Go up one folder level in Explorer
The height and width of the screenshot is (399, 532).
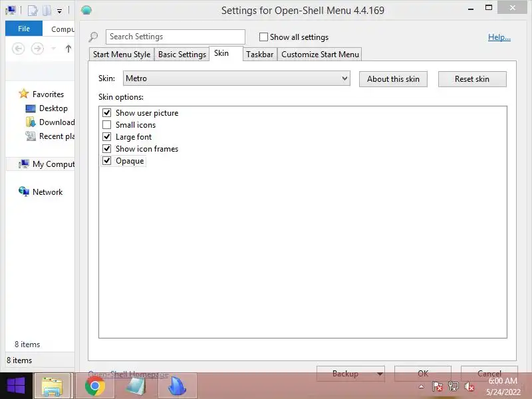pos(68,49)
